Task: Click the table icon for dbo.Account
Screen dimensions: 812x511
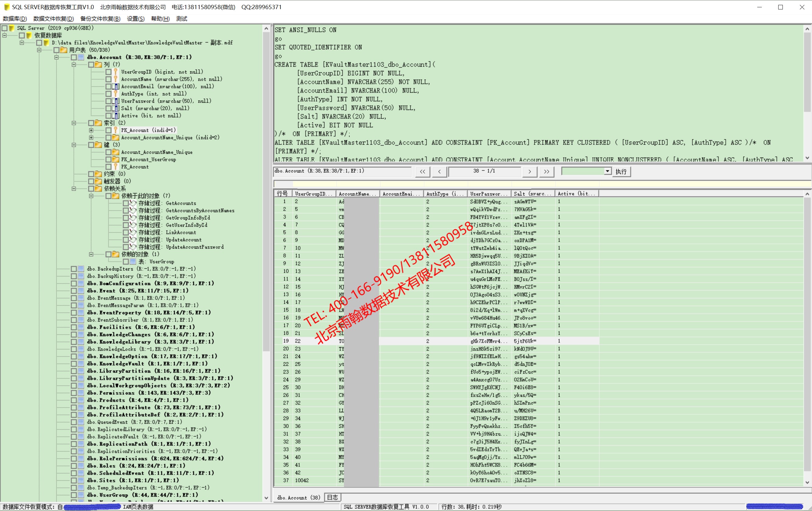Action: click(81, 57)
